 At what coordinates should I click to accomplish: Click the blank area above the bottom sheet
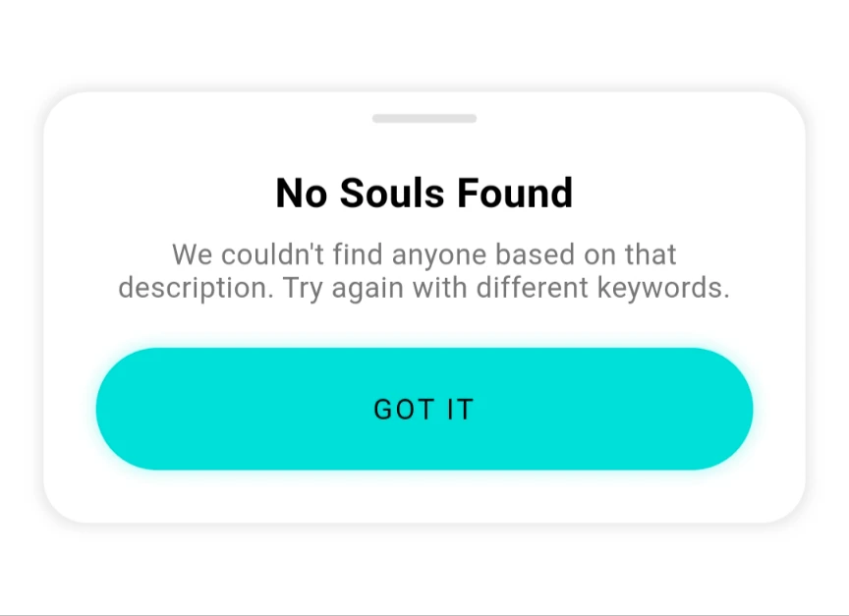click(x=424, y=44)
